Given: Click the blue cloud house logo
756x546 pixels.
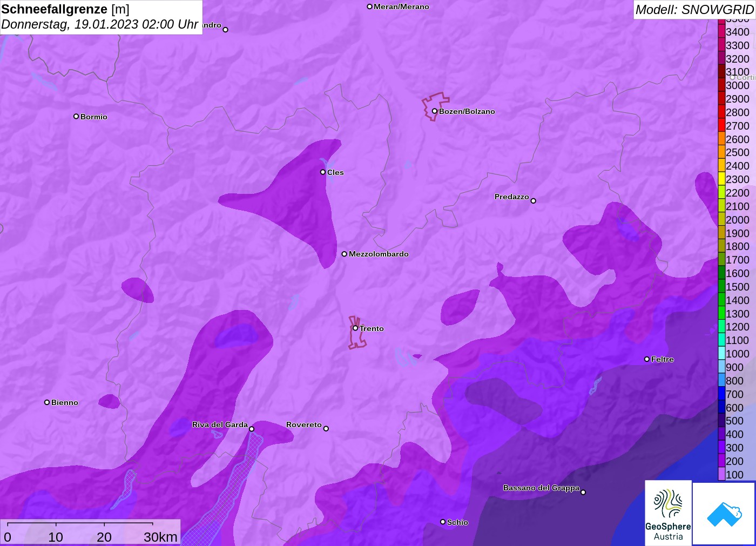Looking at the screenshot, I should pyautogui.click(x=724, y=514).
